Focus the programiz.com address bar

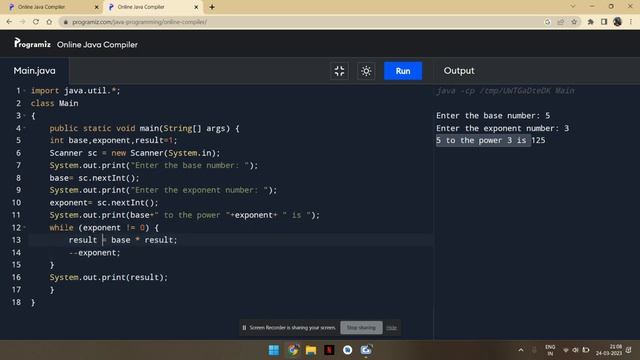coord(302,22)
